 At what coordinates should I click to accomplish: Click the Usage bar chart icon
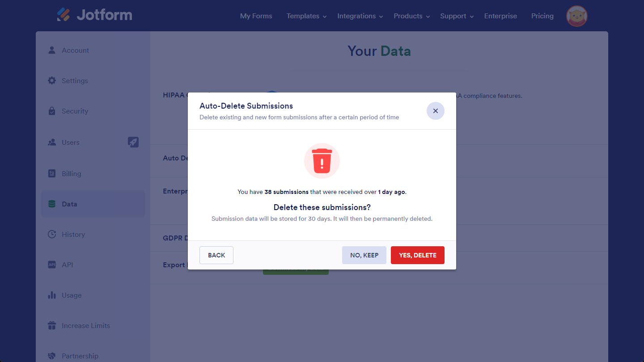pos(52,295)
